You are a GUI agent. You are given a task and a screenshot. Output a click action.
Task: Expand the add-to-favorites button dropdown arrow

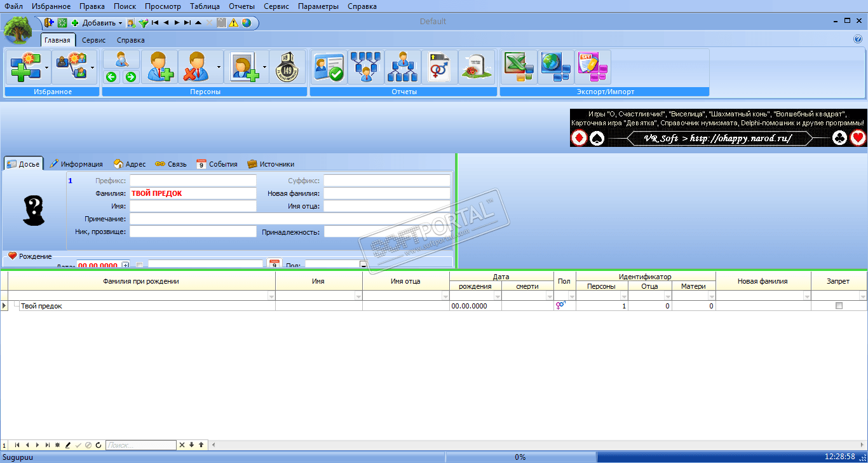tap(46, 67)
